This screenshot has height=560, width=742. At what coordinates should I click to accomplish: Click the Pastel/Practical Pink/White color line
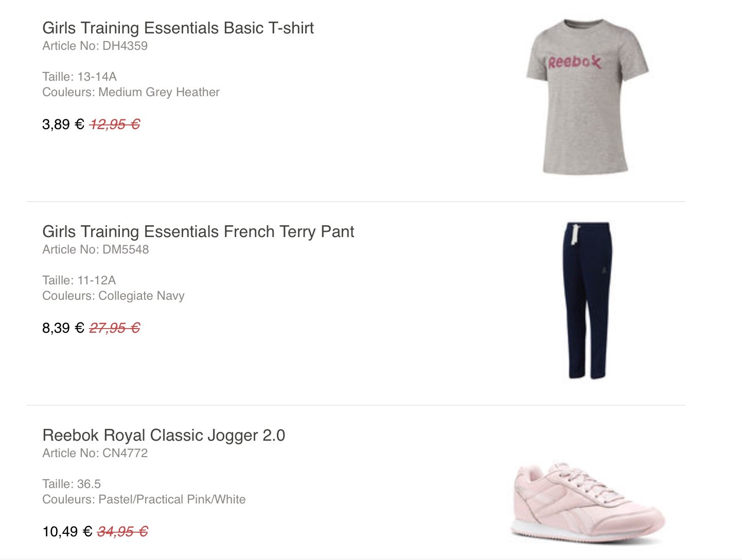144,499
